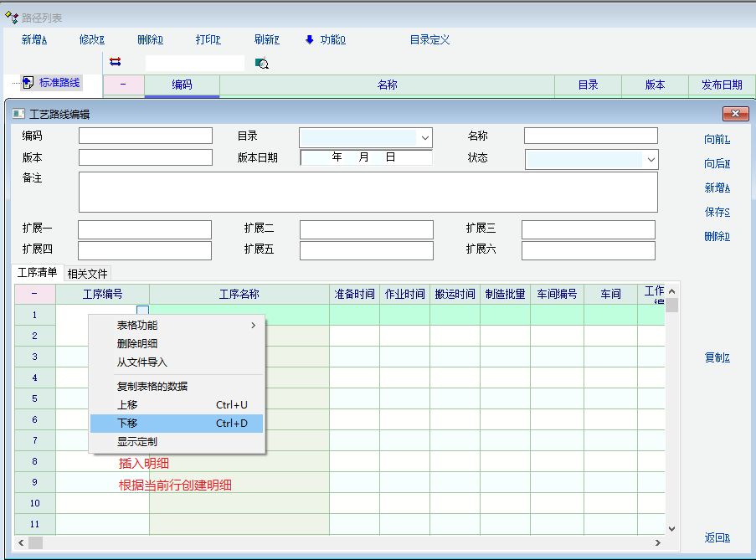Image resolution: width=756 pixels, height=560 pixels.
Task: Click the search magnifier icon beside filter box
Action: (x=261, y=64)
